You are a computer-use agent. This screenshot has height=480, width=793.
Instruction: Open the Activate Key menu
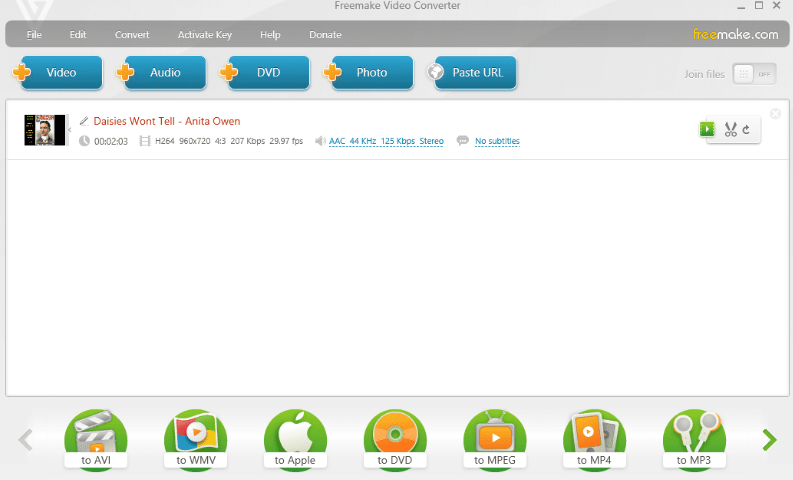click(x=205, y=34)
